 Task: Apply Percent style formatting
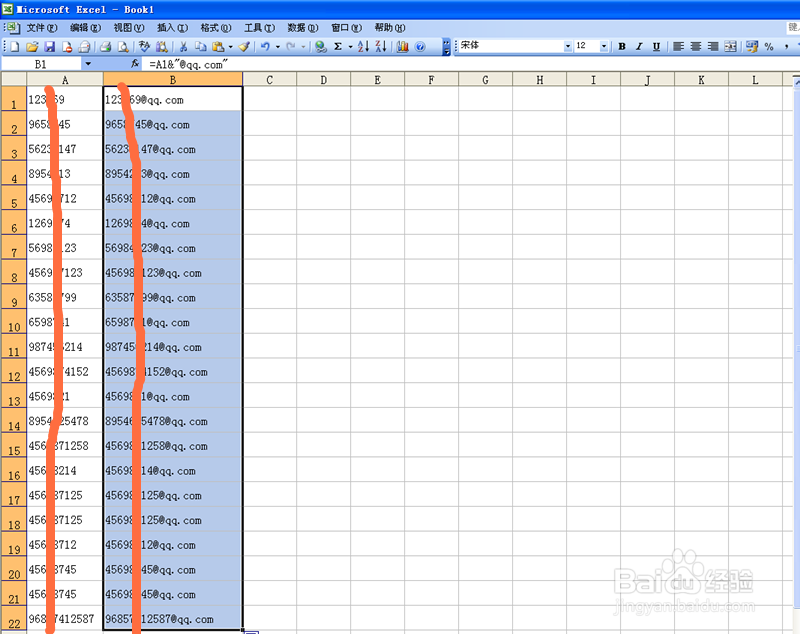pos(769,46)
